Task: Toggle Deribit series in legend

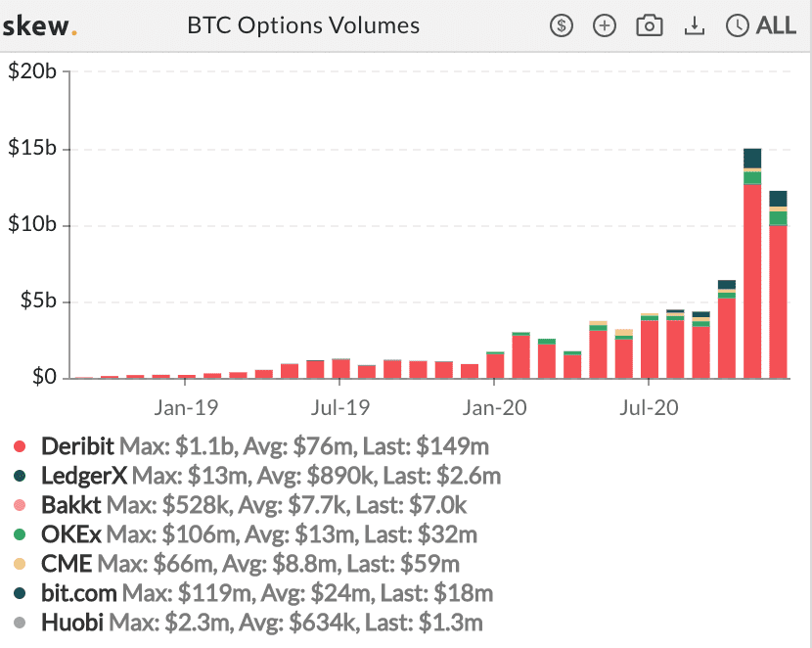Action: [251, 446]
